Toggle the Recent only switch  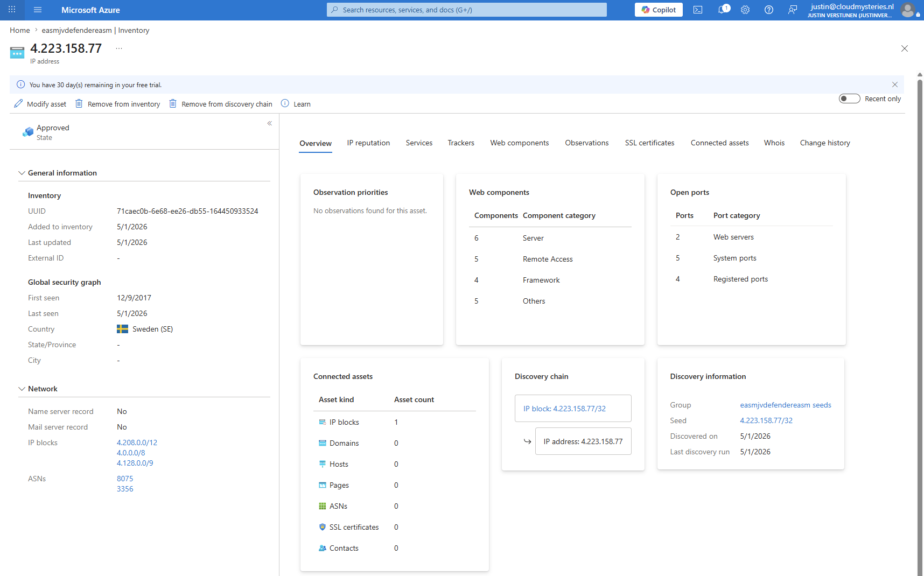pos(849,99)
